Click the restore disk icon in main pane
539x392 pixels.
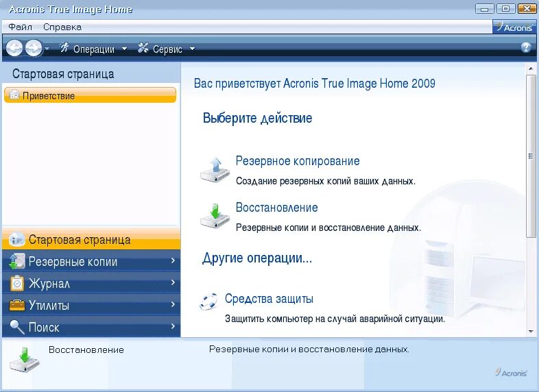pyautogui.click(x=215, y=216)
